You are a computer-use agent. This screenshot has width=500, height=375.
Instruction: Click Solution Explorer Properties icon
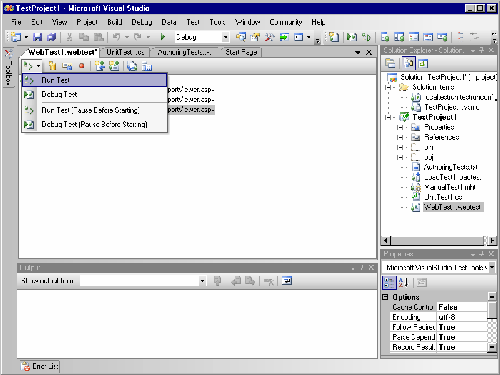point(390,63)
